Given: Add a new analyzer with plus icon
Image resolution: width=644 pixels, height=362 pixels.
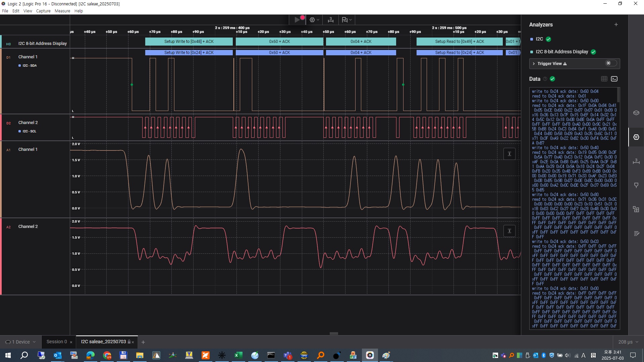Looking at the screenshot, I should pos(616,24).
